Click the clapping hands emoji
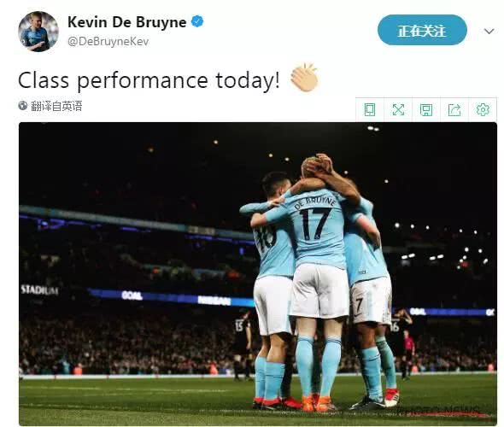 click(304, 78)
